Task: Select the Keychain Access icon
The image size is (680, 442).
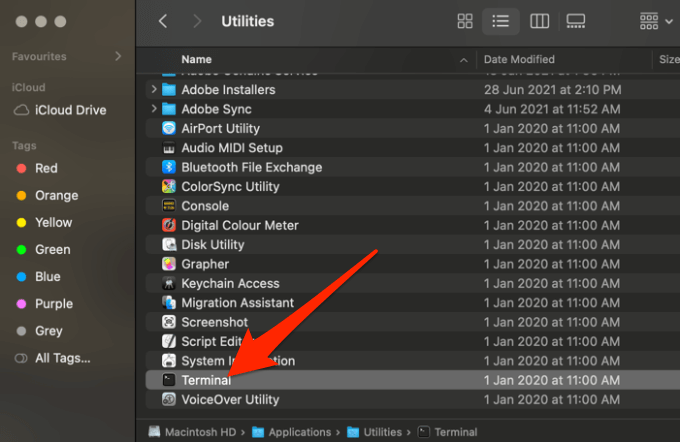Action: tap(169, 284)
